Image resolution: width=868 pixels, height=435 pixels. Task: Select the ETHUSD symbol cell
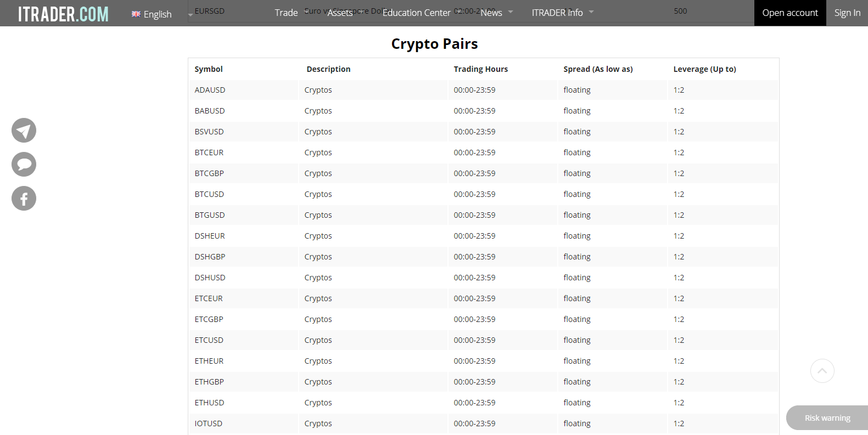[209, 403]
